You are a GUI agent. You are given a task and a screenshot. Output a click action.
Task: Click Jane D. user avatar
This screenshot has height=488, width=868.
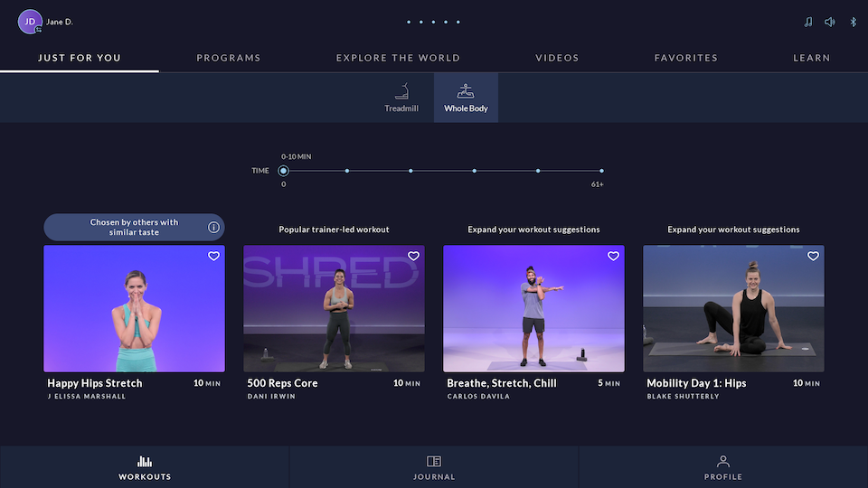[x=30, y=22]
